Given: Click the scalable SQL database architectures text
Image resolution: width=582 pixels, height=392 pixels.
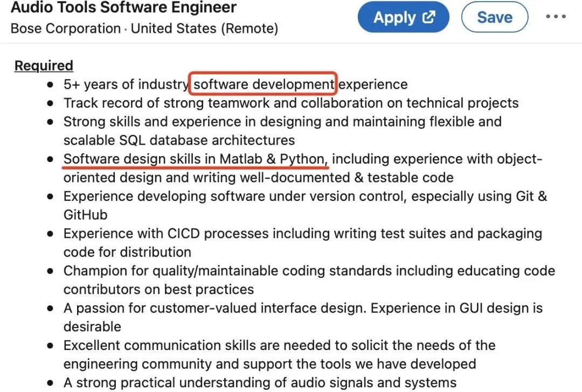Looking at the screenshot, I should (179, 141).
